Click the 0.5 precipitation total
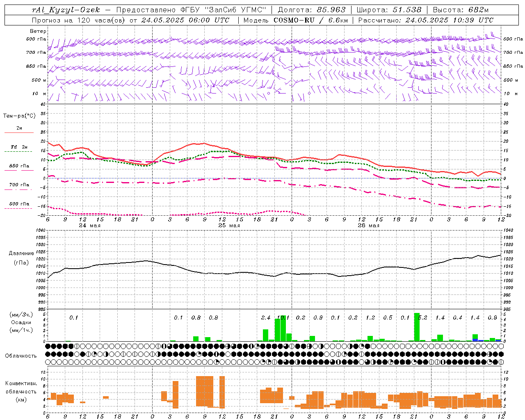Image resolution: width=525 pixels, height=420 pixels. tap(388, 318)
